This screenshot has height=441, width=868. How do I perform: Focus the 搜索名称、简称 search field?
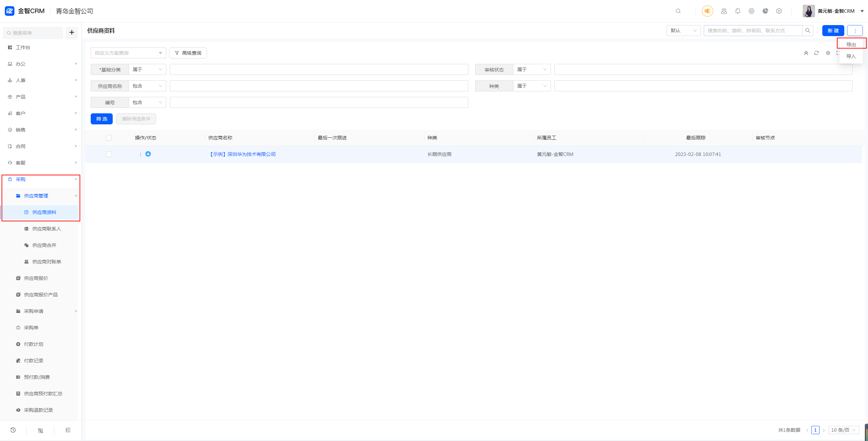click(753, 31)
